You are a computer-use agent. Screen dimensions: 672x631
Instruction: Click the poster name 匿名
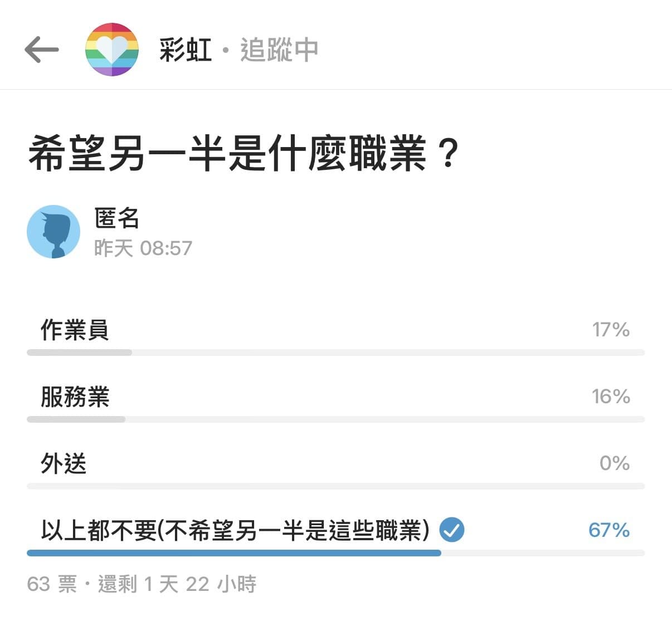[116, 218]
